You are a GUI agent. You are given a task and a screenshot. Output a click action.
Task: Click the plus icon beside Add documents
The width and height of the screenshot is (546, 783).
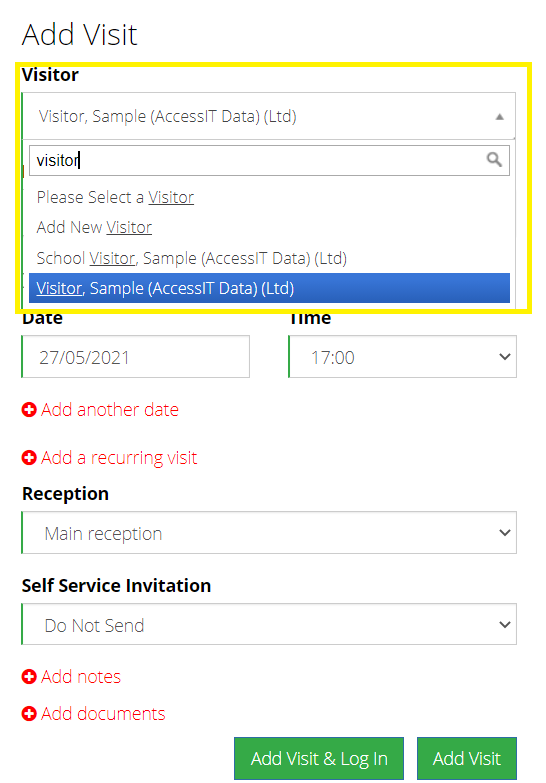(x=29, y=714)
